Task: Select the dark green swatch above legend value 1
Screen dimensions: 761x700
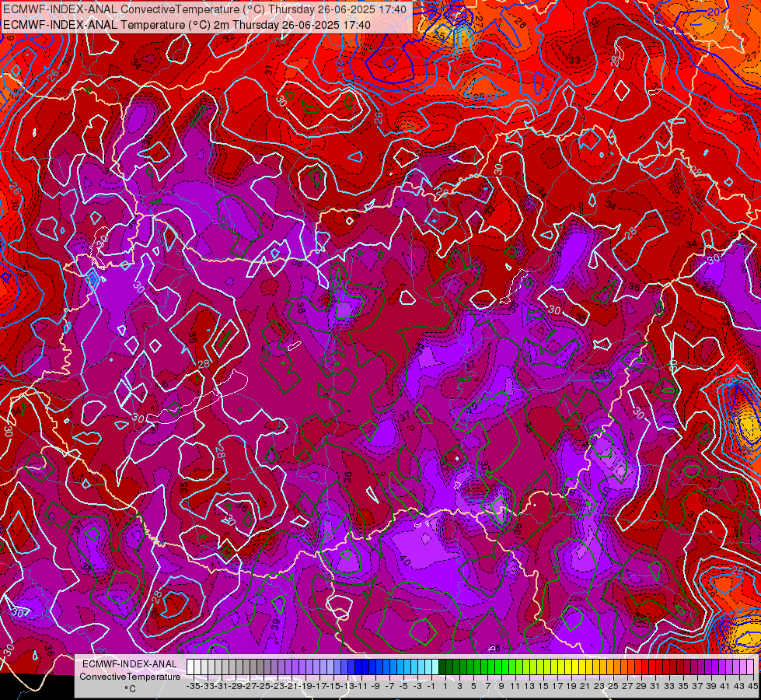Action: coord(442,667)
